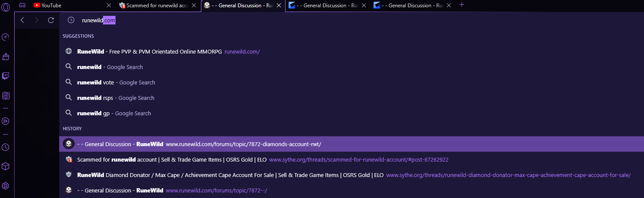Switch to Scammed for runewild tab

(158, 6)
